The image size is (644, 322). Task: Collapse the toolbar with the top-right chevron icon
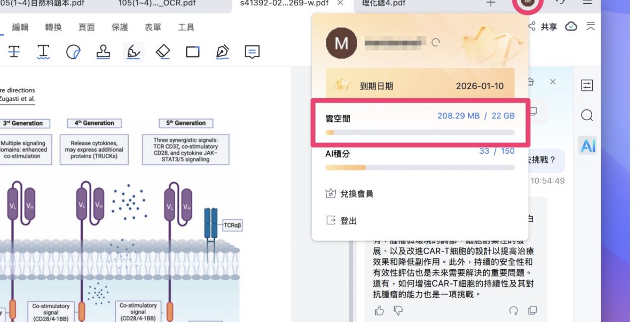click(591, 26)
